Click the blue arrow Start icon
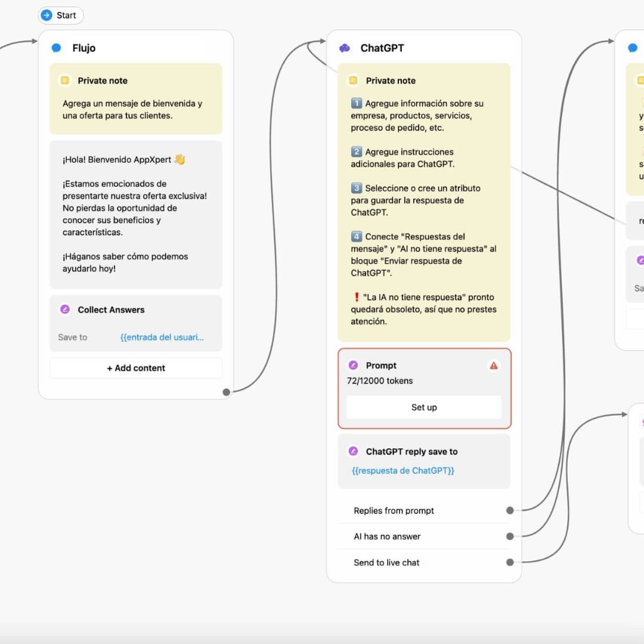This screenshot has height=644, width=644. coord(47,16)
